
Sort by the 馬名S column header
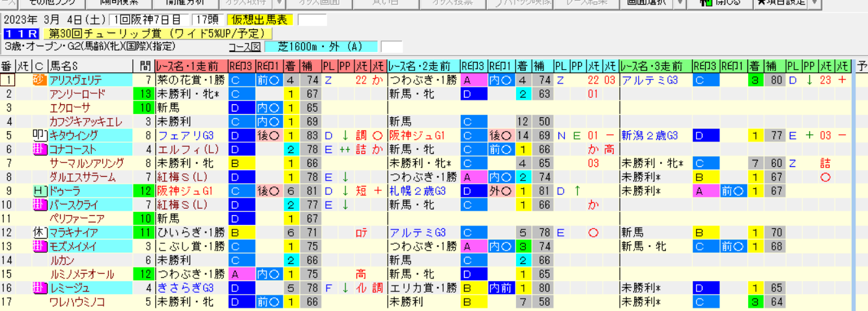(91, 66)
